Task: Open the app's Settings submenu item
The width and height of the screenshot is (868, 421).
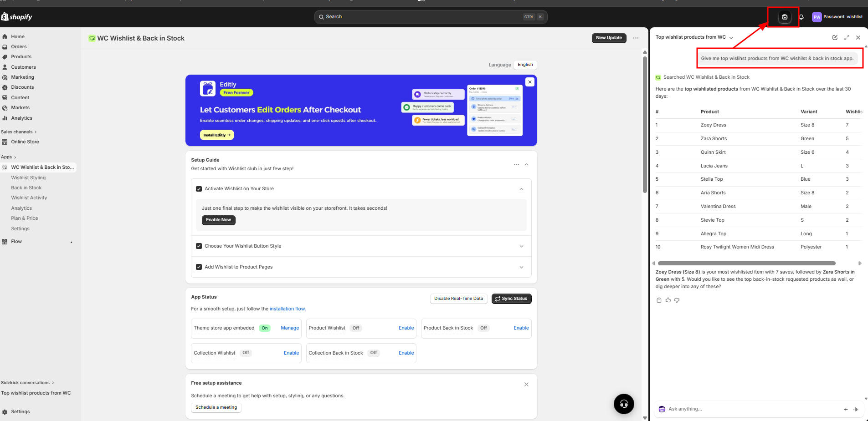Action: [20, 229]
